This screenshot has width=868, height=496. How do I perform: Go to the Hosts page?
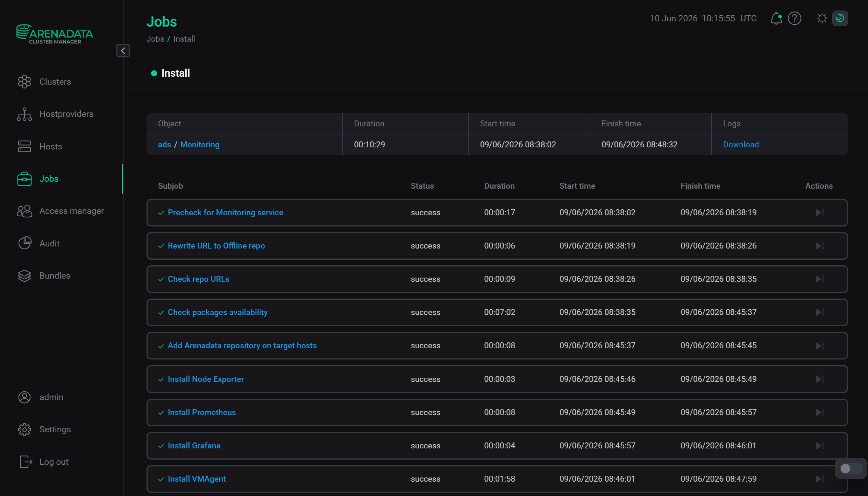tap(51, 146)
